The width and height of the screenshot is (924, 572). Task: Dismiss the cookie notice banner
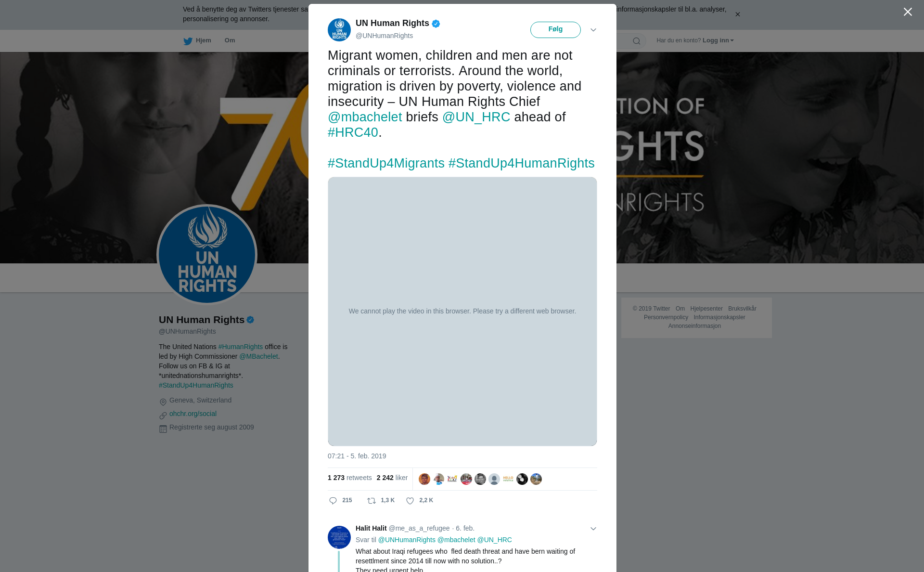tap(737, 14)
